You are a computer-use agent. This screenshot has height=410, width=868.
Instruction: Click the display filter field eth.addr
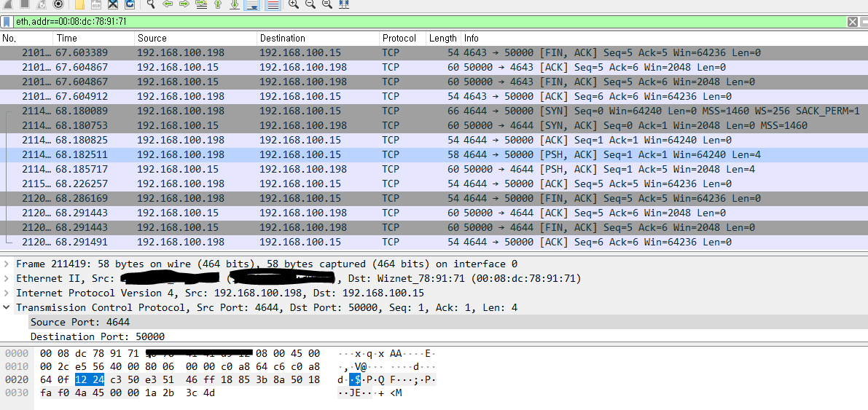(x=429, y=22)
